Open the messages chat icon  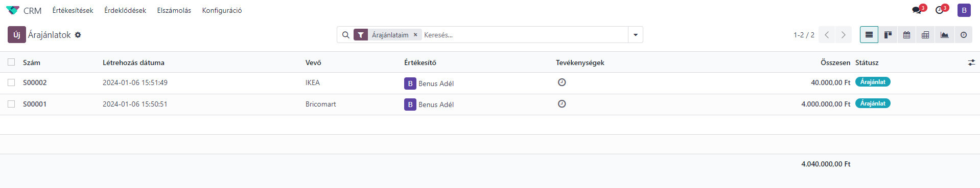click(x=919, y=10)
